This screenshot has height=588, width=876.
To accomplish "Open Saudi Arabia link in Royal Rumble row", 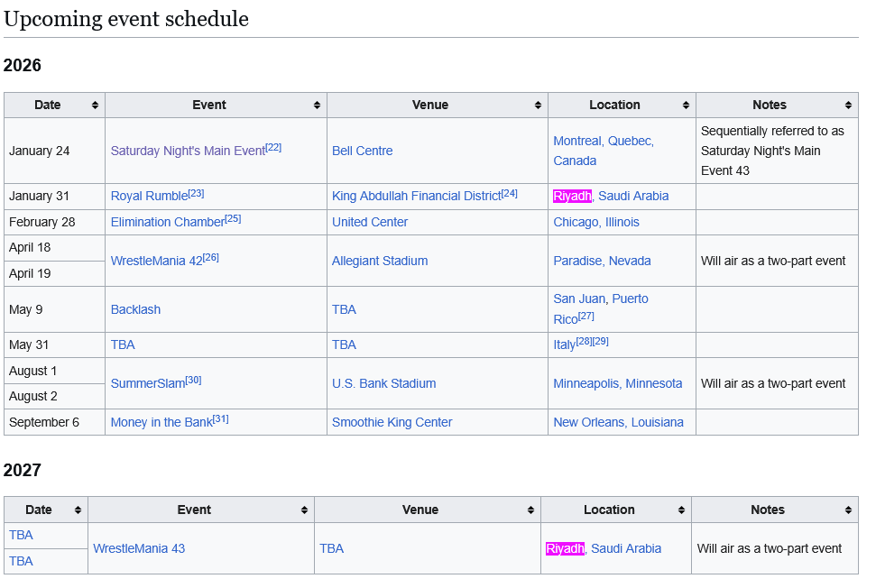I will click(633, 196).
